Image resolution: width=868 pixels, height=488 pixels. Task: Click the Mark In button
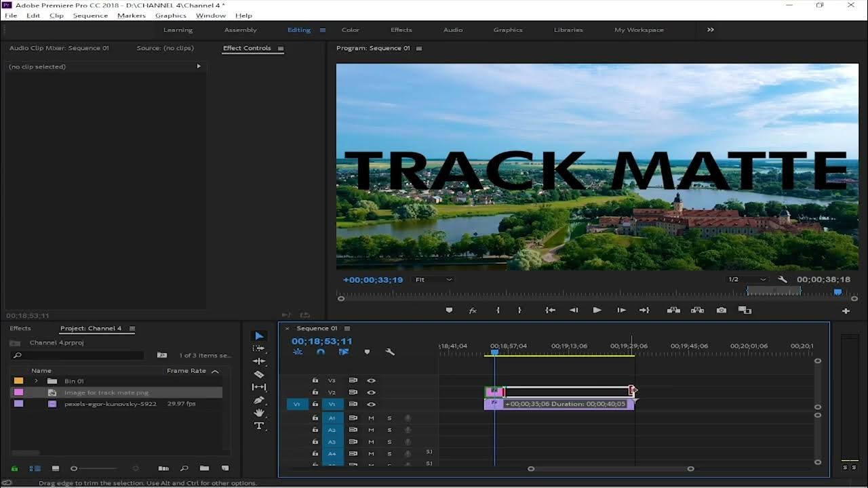click(498, 310)
